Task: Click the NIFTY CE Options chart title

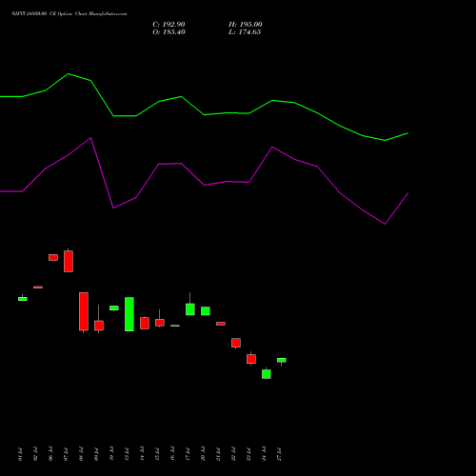Action: [x=69, y=14]
